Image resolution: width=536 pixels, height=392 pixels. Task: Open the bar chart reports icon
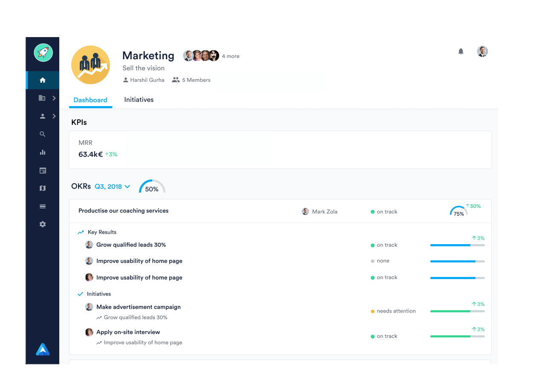42,152
